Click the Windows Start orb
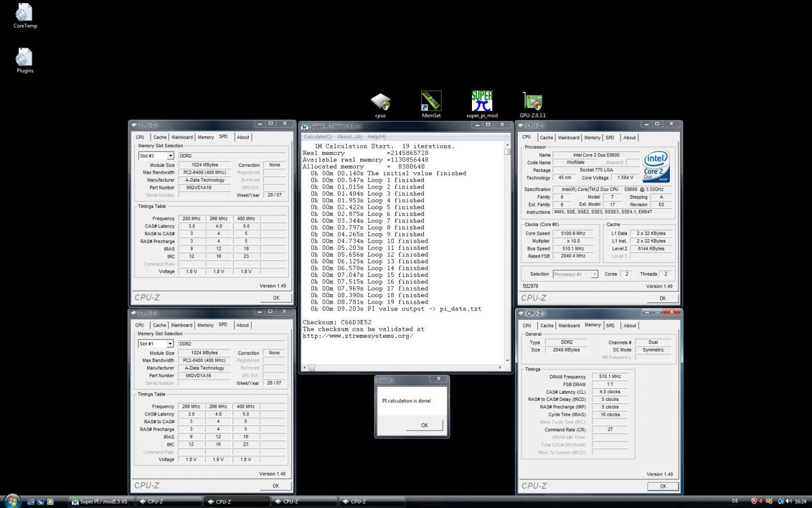812x508 pixels. (x=12, y=501)
